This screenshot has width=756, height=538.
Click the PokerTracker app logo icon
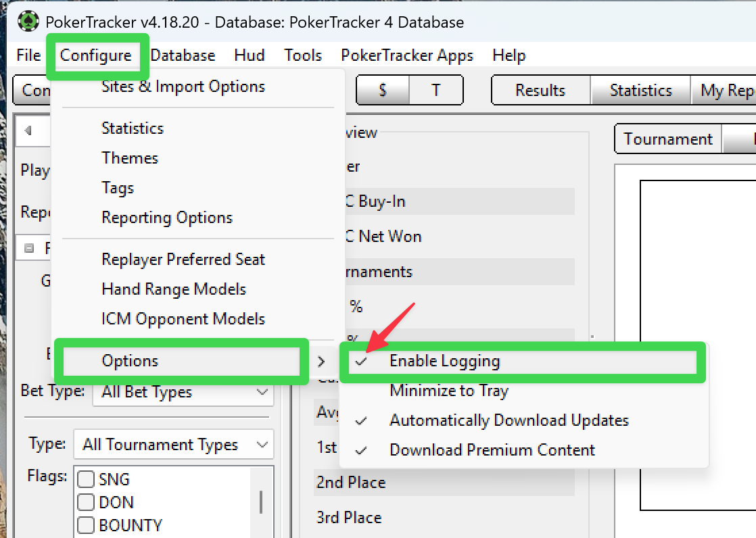(28, 21)
